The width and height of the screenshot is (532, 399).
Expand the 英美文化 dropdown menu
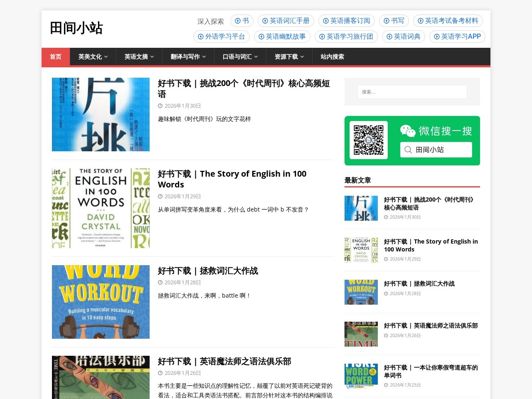(x=93, y=57)
